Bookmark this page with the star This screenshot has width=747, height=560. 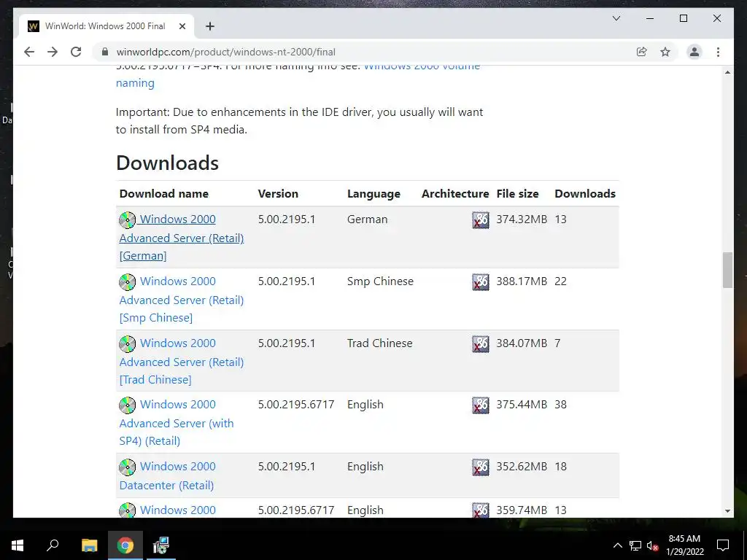[x=665, y=52]
